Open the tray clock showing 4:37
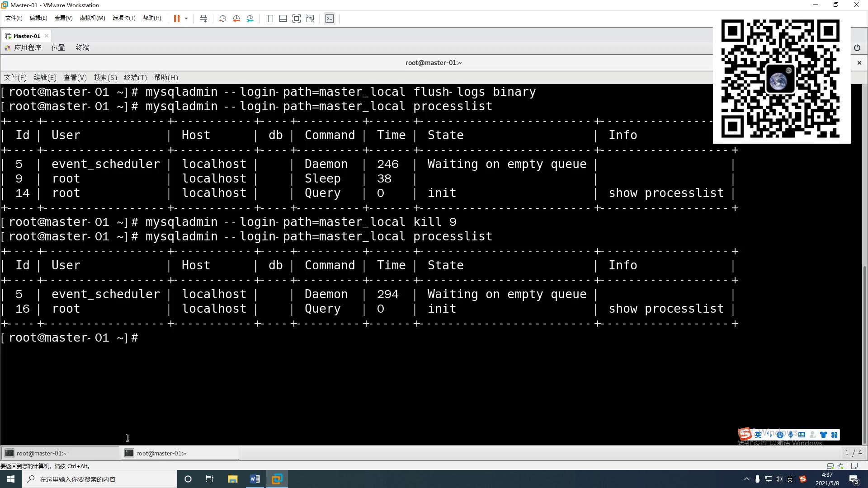 827,479
